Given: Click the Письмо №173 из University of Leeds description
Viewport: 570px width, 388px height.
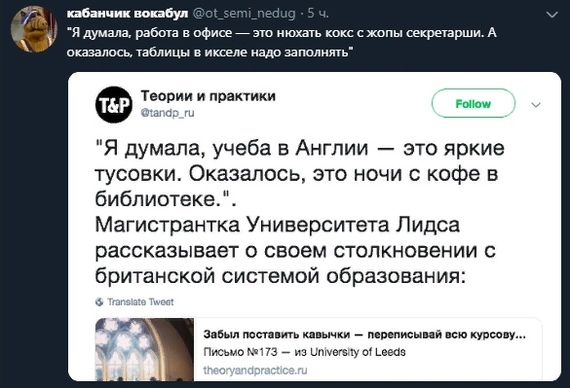Looking at the screenshot, I should [x=304, y=352].
